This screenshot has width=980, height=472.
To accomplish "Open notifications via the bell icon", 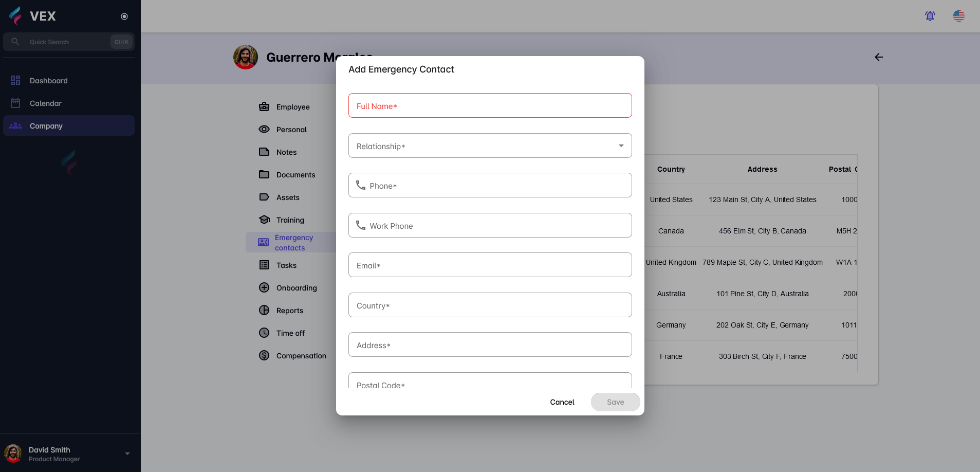I will [x=929, y=16].
